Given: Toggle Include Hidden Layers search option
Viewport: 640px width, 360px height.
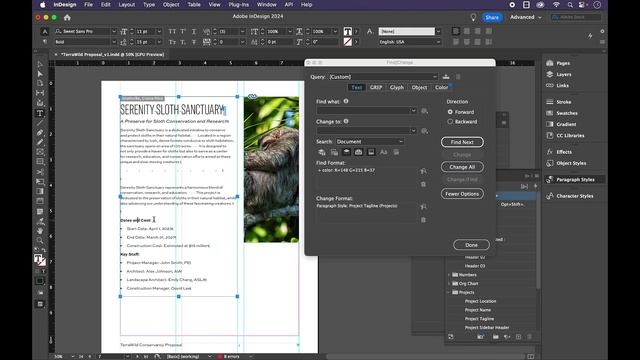Looking at the screenshot, I should click(347, 152).
